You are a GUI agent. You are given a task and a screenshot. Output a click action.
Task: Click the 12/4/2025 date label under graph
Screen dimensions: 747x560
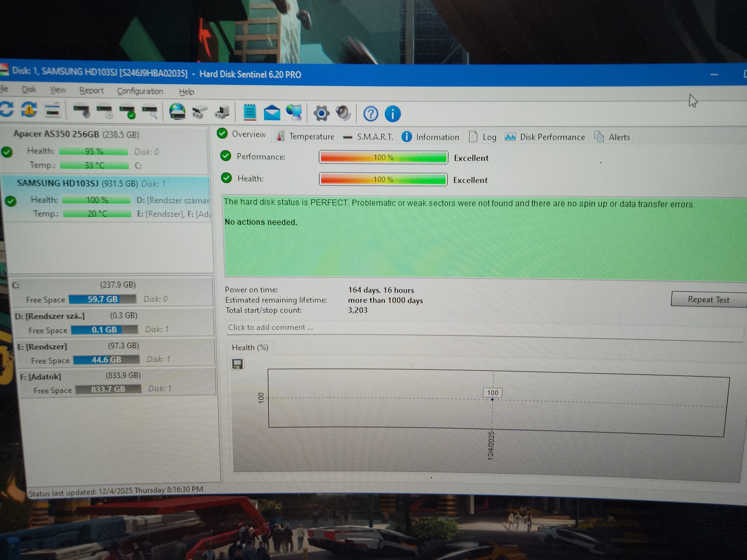491,446
